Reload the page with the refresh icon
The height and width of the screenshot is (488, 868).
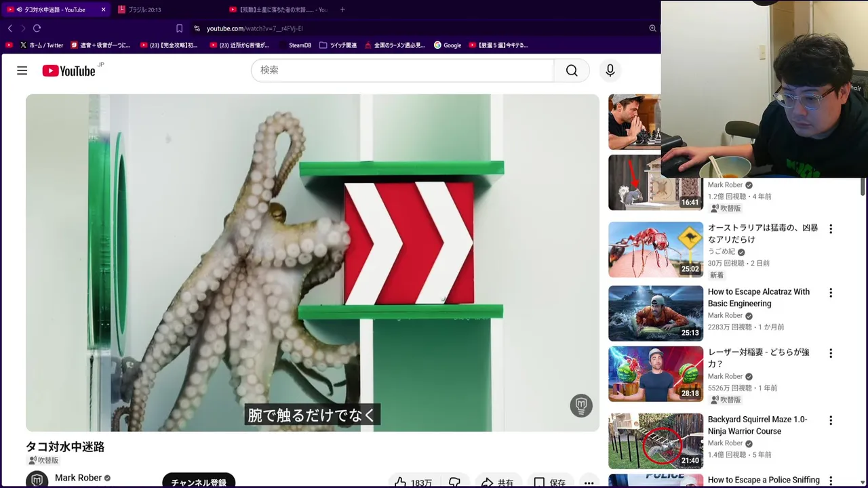point(37,28)
